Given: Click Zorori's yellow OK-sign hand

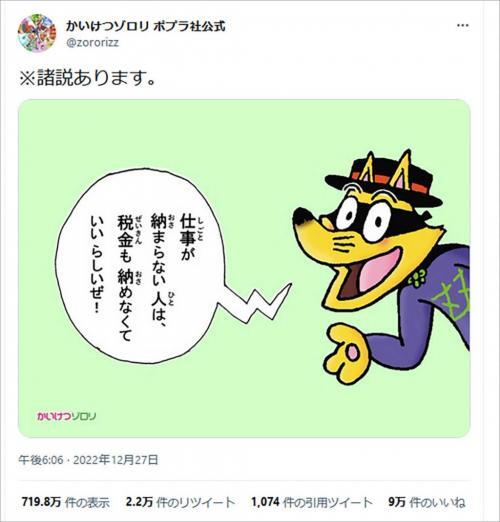Looking at the screenshot, I should point(347,353).
